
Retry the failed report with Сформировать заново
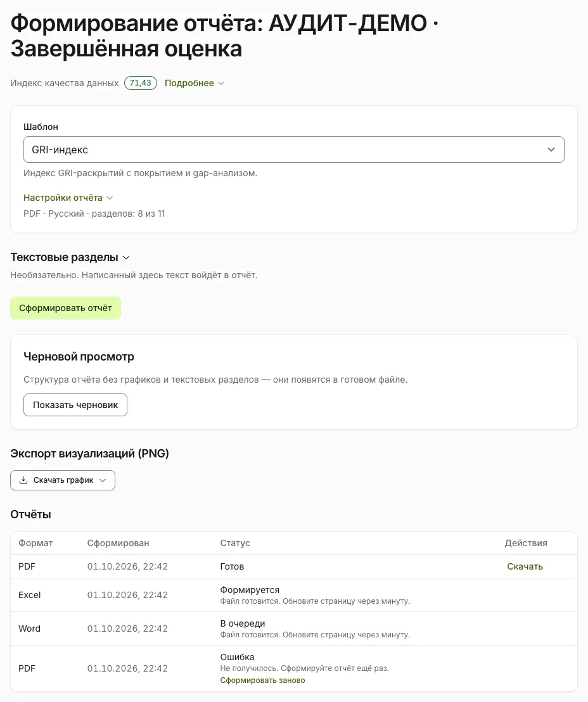point(262,680)
